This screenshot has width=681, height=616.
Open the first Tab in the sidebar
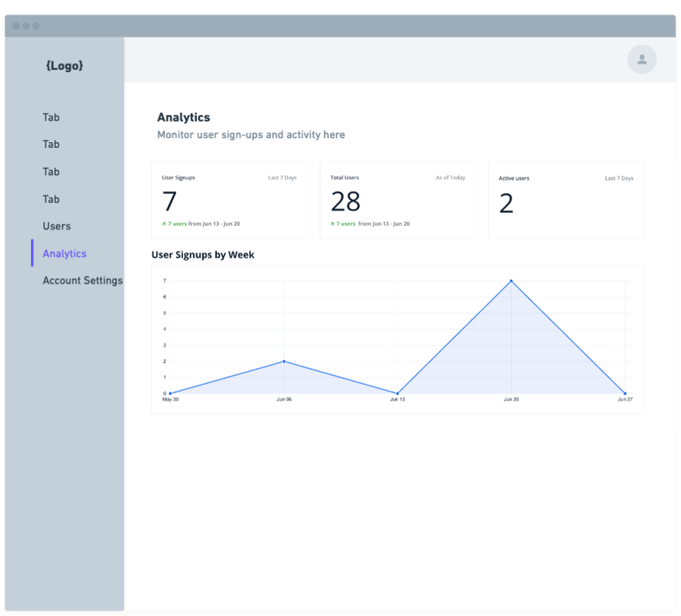(x=51, y=117)
